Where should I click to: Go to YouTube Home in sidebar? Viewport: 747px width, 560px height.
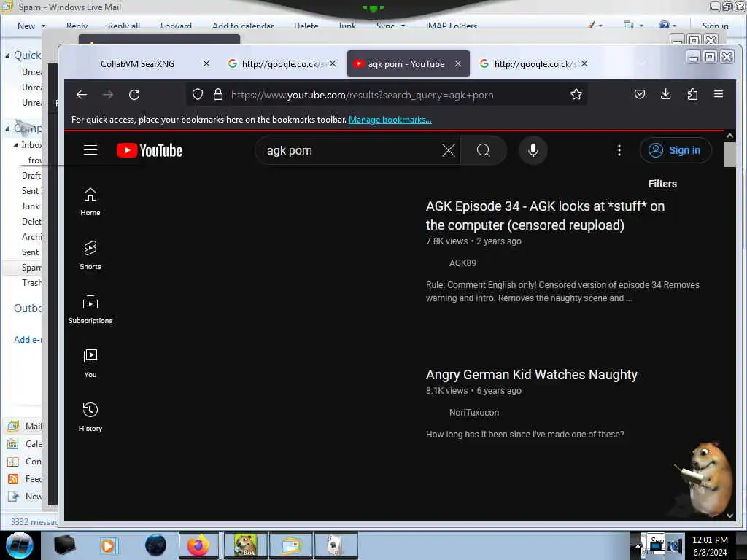click(90, 202)
